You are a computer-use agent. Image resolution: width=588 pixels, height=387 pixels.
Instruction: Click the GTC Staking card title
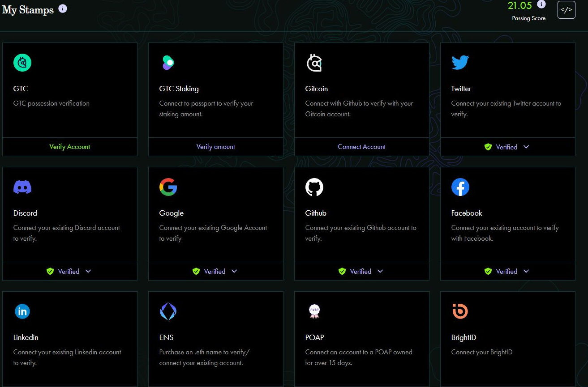pos(179,89)
